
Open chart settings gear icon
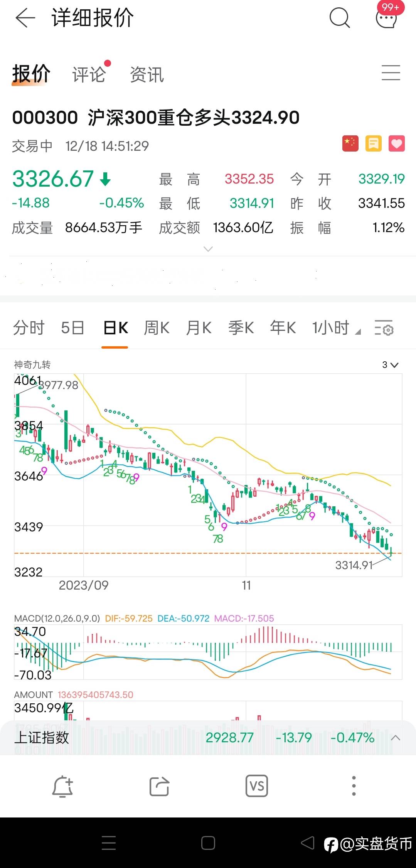[384, 328]
